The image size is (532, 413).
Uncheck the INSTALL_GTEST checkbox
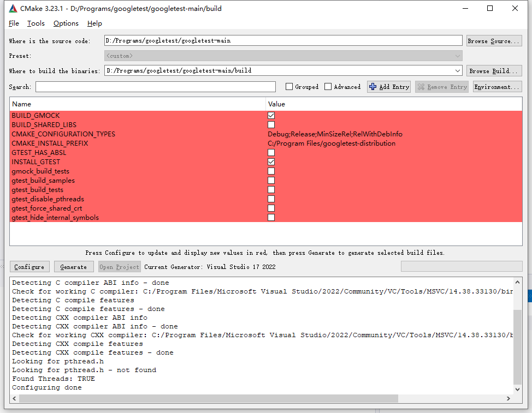[x=271, y=162]
